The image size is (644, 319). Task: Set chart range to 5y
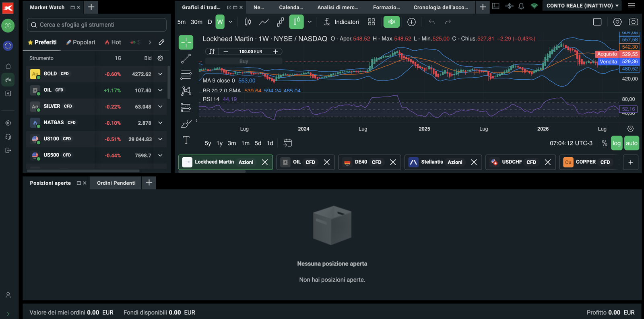[208, 143]
